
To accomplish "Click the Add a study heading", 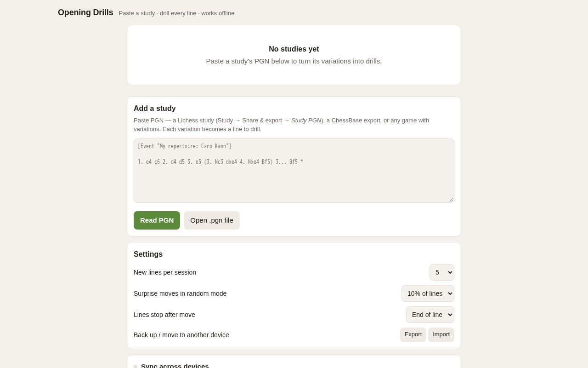I will tap(155, 109).
